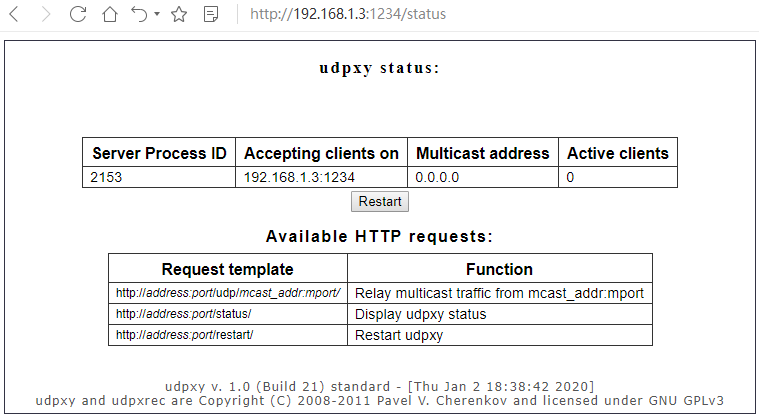759x417 pixels.
Task: Click the status/ request template row
Action: [183, 314]
